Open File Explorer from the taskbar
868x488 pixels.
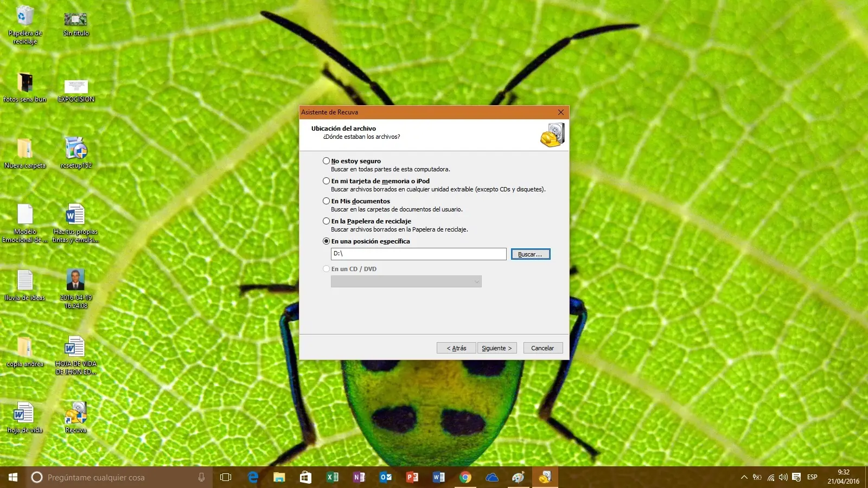pos(279,477)
